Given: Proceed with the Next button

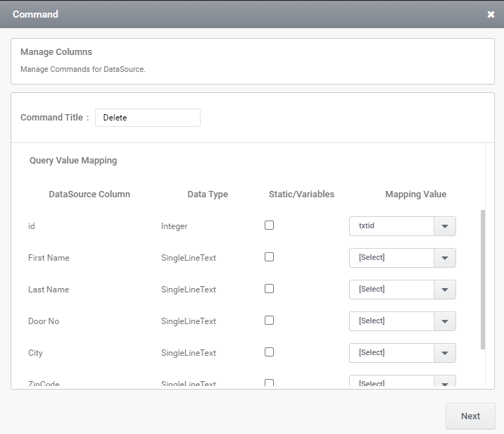Looking at the screenshot, I should [x=470, y=416].
